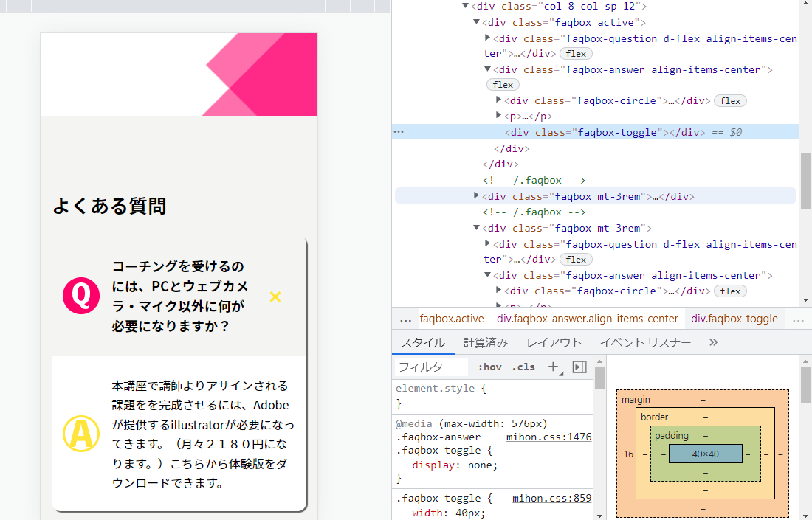Click the right breadcrumb overflow ellipsis
The width and height of the screenshot is (812, 520).
click(797, 319)
